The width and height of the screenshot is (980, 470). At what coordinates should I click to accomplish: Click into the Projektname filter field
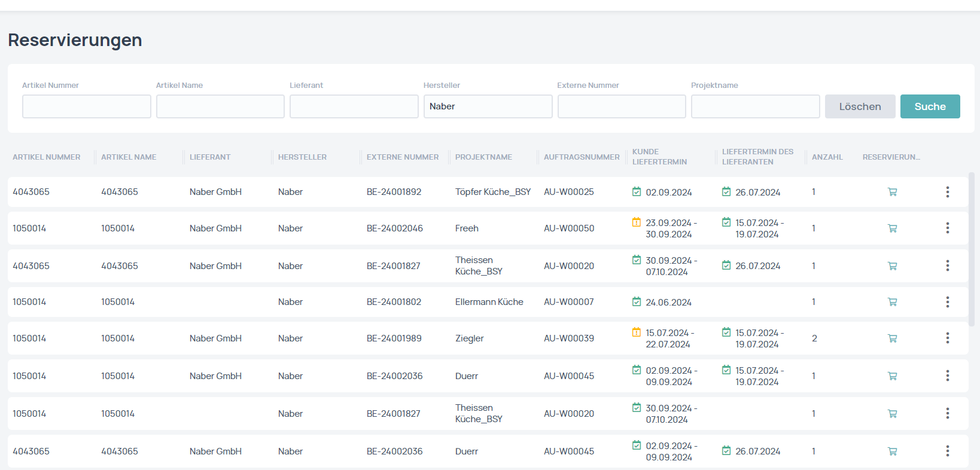tap(755, 106)
